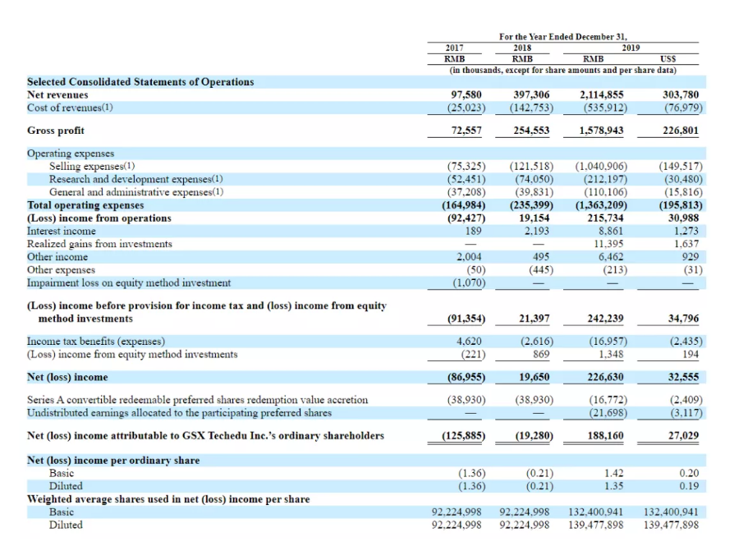Image resolution: width=748 pixels, height=560 pixels.
Task: Select the 2017 Net revenues value 97,580
Action: (x=466, y=95)
